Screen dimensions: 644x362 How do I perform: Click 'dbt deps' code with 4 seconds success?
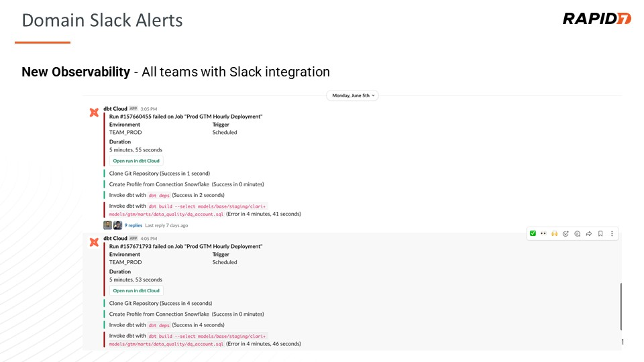[x=159, y=325]
